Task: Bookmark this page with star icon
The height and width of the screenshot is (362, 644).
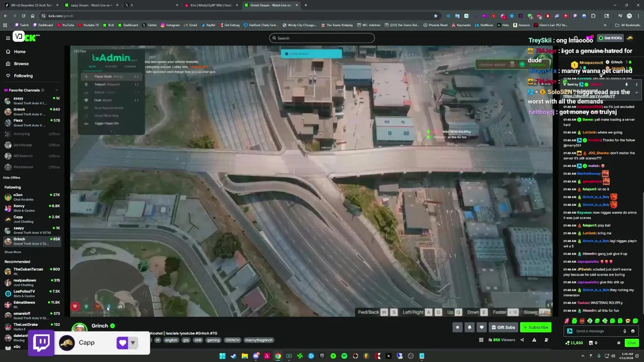Action: [435, 16]
